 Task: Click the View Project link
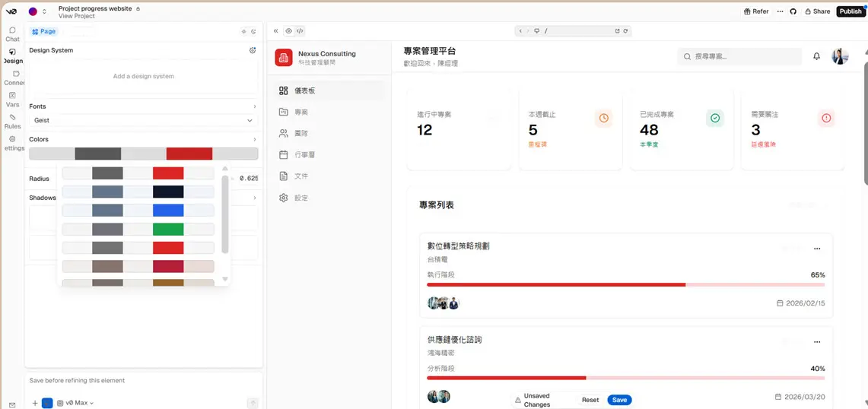click(x=76, y=16)
